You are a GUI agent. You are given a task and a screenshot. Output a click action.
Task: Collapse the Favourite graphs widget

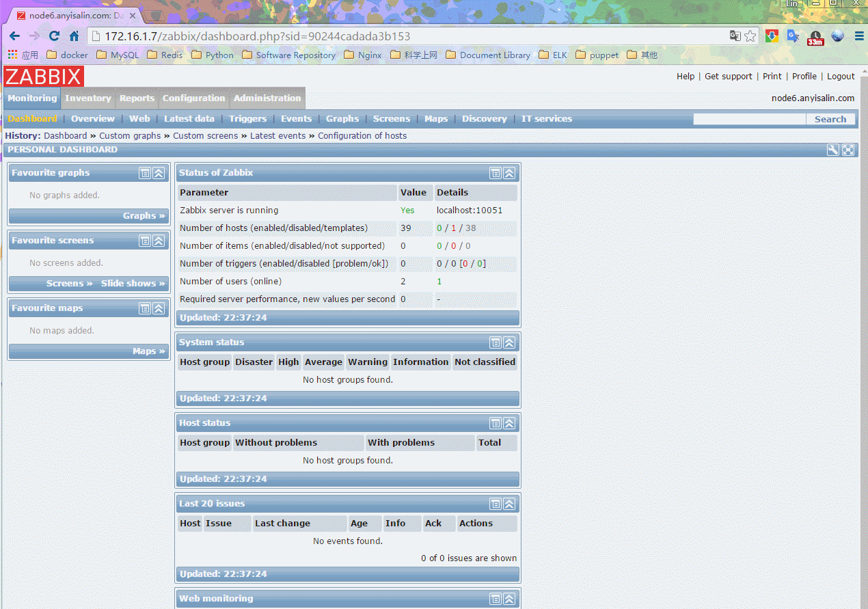pos(159,173)
